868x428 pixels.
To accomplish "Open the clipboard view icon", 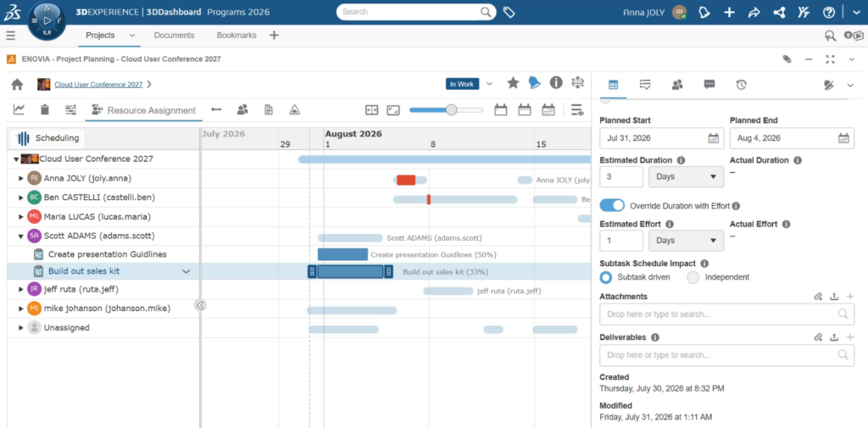I will coord(45,109).
